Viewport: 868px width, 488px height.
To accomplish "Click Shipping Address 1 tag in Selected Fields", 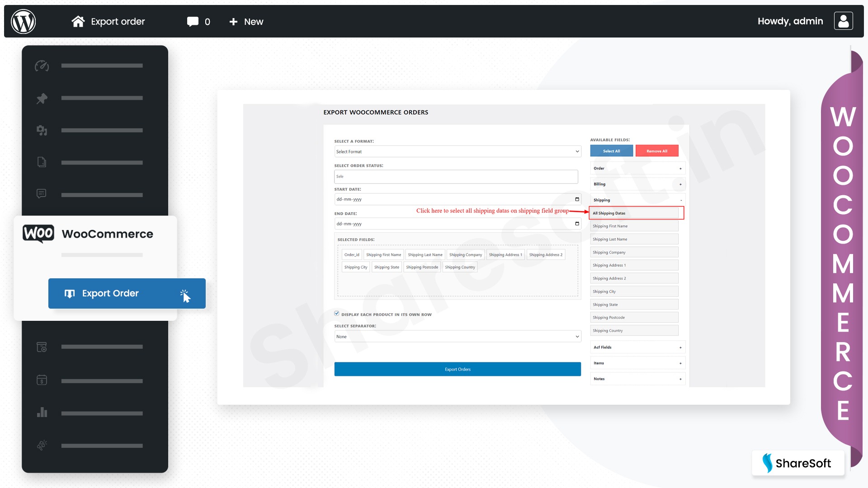I will pos(505,255).
